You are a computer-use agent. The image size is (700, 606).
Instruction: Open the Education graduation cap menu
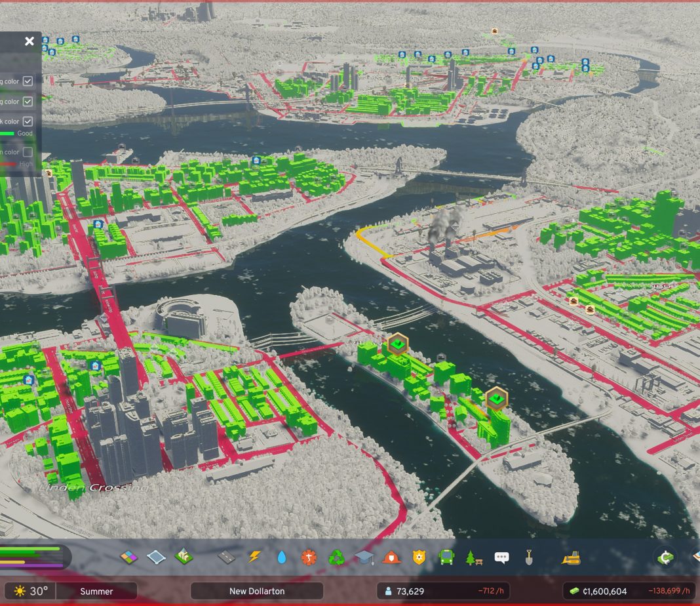364,557
